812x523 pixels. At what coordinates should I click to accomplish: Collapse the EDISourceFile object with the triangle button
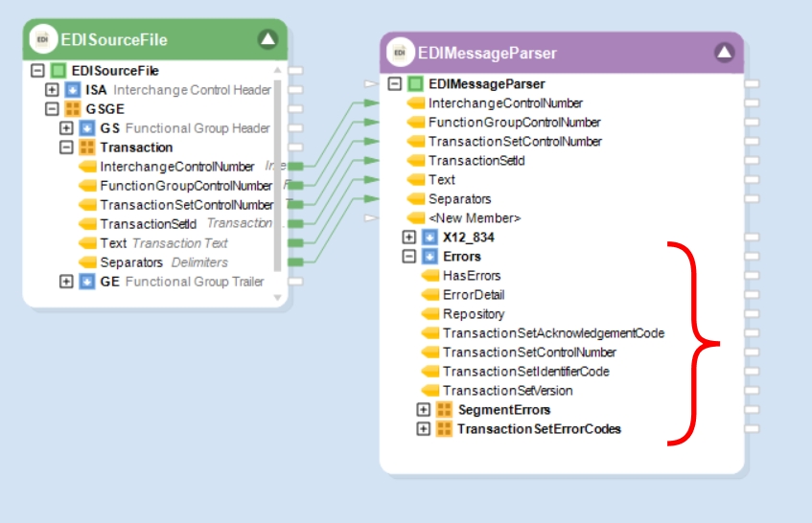click(x=267, y=39)
